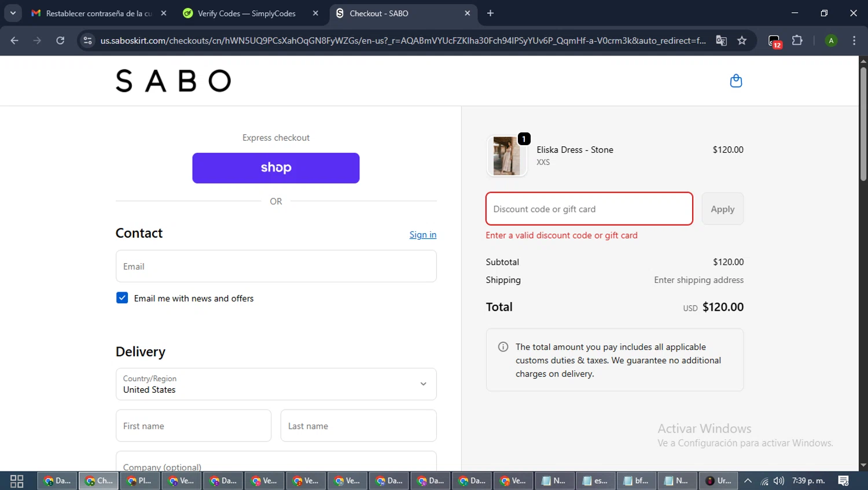Bookmark this page with the star icon
Screen dimensions: 868x490
[742, 40]
